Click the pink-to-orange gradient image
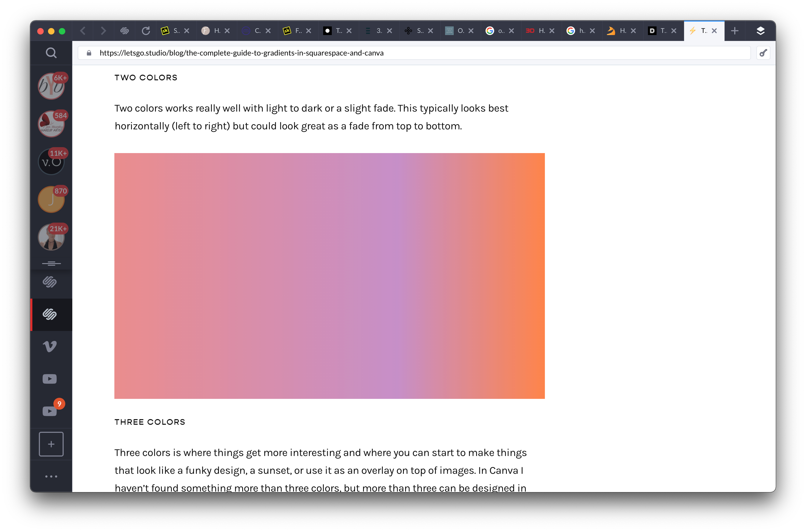 pyautogui.click(x=330, y=276)
